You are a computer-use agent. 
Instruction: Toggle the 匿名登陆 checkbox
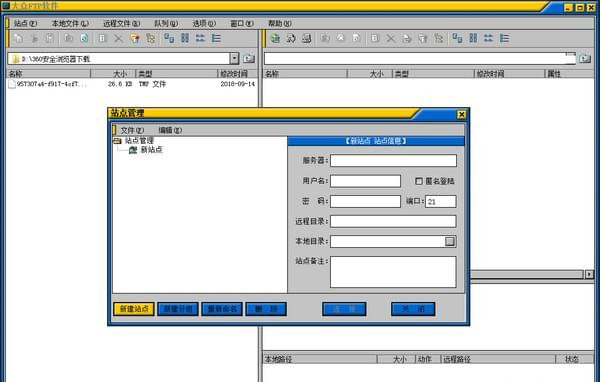click(x=419, y=181)
